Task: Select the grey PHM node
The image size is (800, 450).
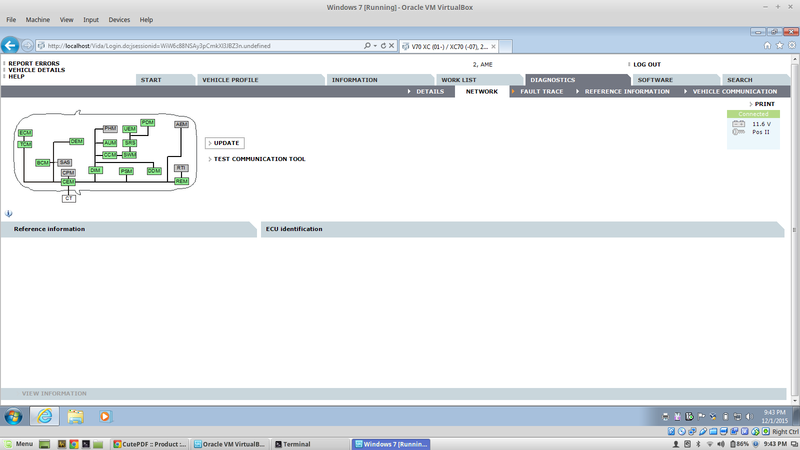Action: [x=110, y=129]
